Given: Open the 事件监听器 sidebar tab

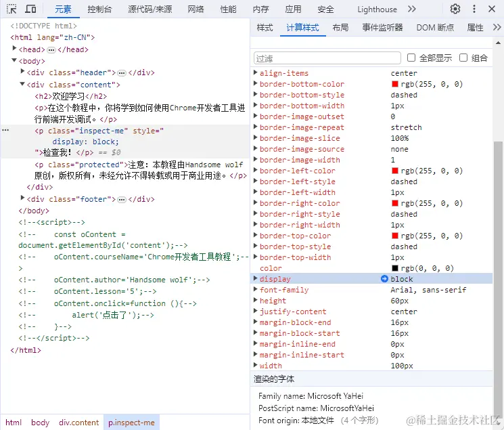Looking at the screenshot, I should 382,28.
